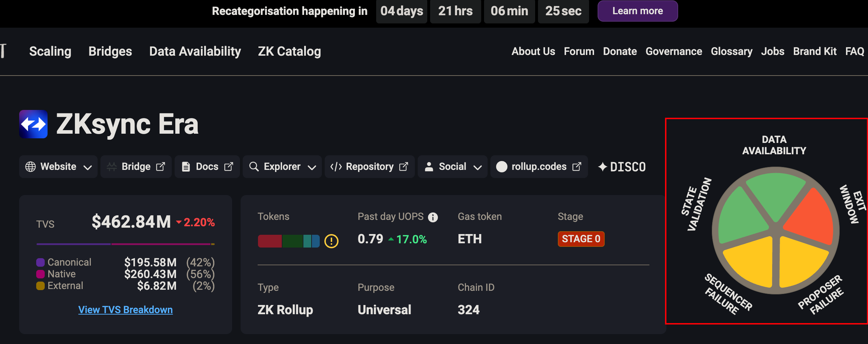The width and height of the screenshot is (868, 344).
Task: Click the '$195.58M' Canonical value
Action: (x=150, y=262)
